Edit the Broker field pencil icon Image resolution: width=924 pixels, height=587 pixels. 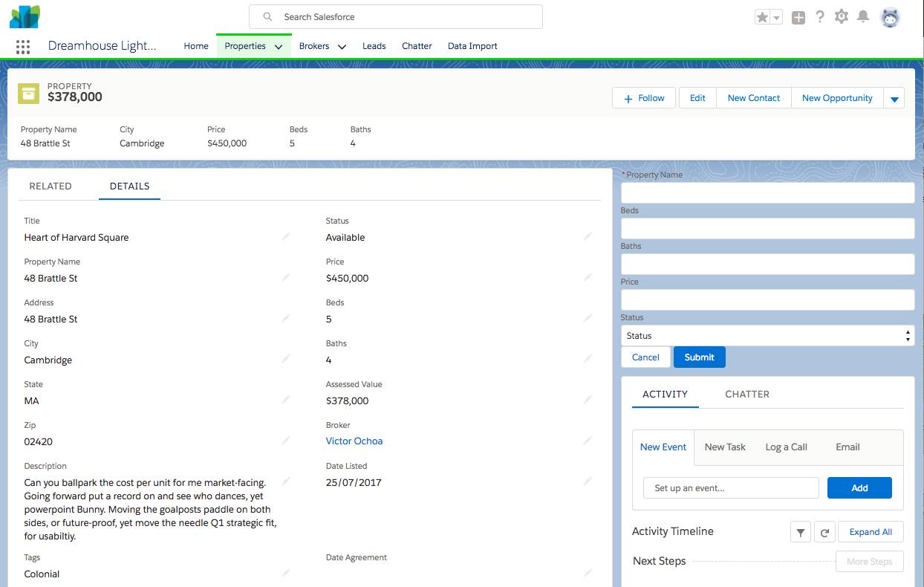[x=588, y=441]
